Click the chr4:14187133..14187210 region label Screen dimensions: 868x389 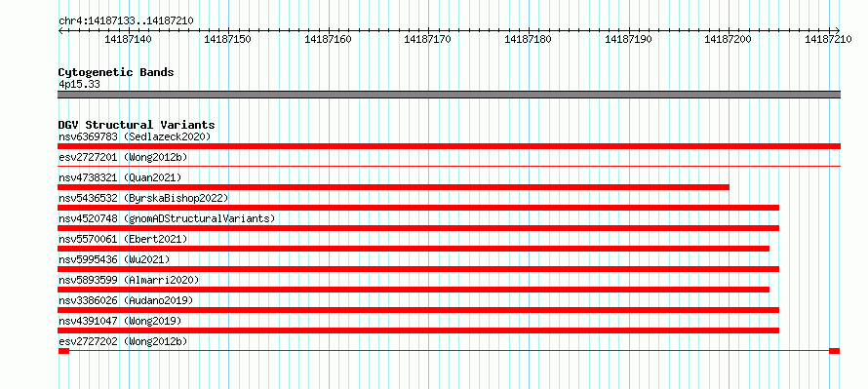pos(126,21)
